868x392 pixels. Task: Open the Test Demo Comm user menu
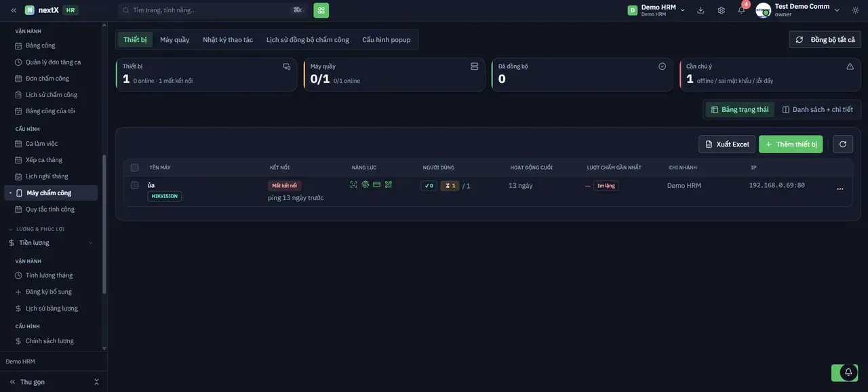tap(798, 10)
